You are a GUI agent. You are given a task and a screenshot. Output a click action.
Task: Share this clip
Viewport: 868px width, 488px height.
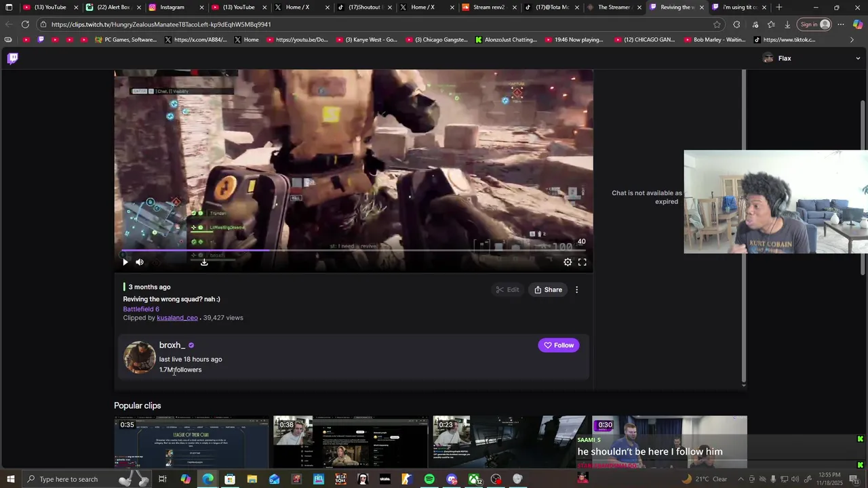pyautogui.click(x=548, y=290)
